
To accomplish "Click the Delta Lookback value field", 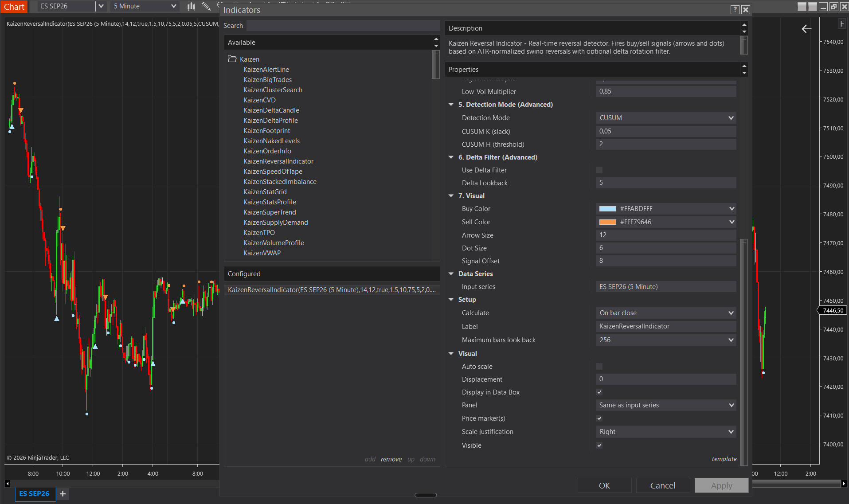I will 666,183.
